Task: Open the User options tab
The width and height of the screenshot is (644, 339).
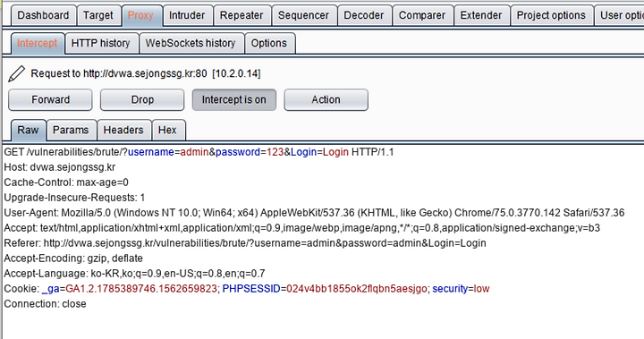Action: [x=619, y=15]
